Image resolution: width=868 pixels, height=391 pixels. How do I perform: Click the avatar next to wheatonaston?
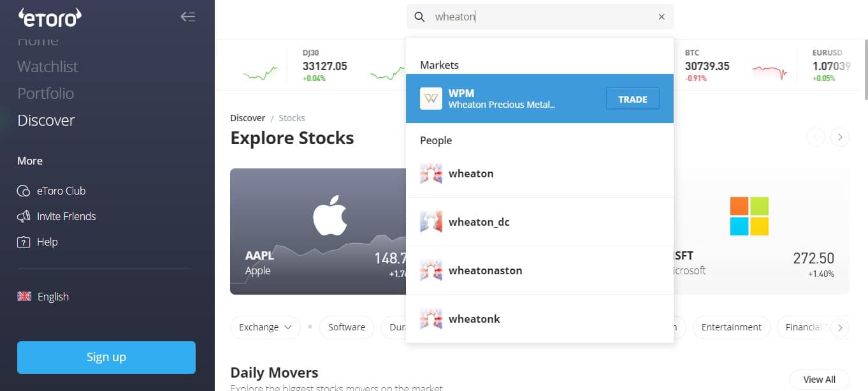tap(431, 270)
